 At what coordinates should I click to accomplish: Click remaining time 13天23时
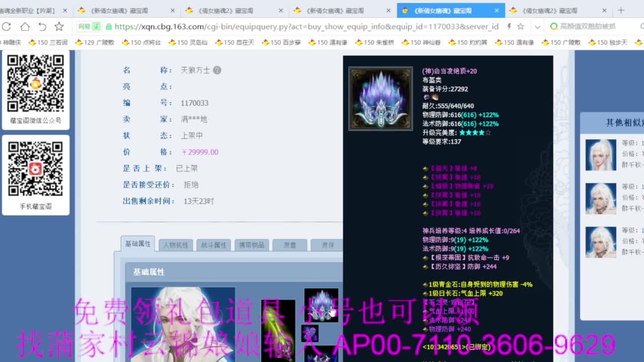[x=199, y=201]
